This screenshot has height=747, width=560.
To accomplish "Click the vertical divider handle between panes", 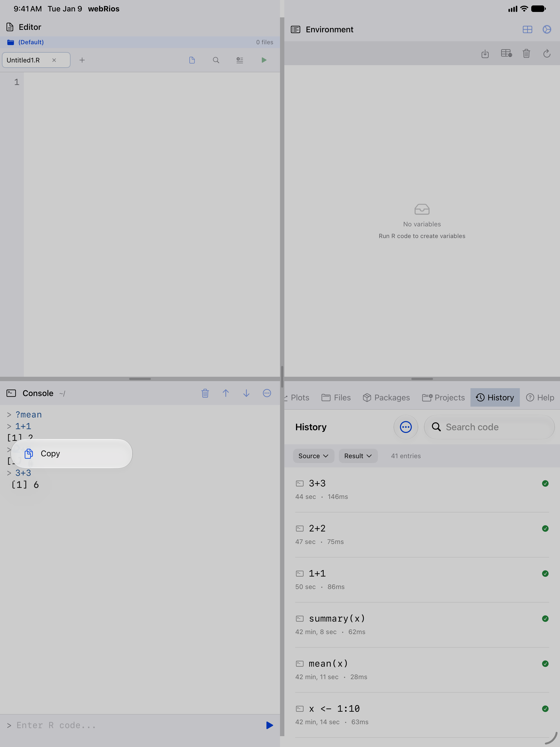I will coord(282,376).
